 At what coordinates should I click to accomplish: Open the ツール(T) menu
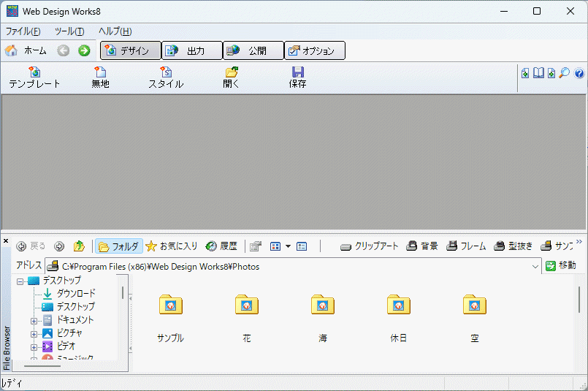(x=69, y=31)
